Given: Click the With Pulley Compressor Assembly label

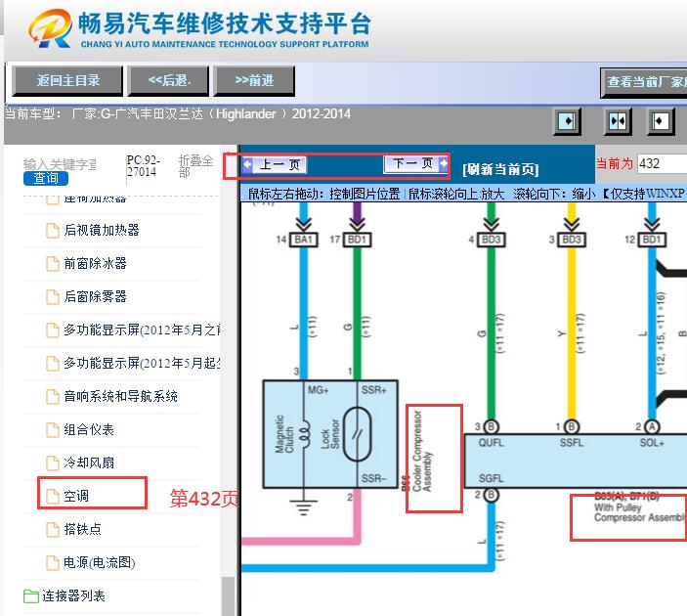Looking at the screenshot, I should click(639, 512).
